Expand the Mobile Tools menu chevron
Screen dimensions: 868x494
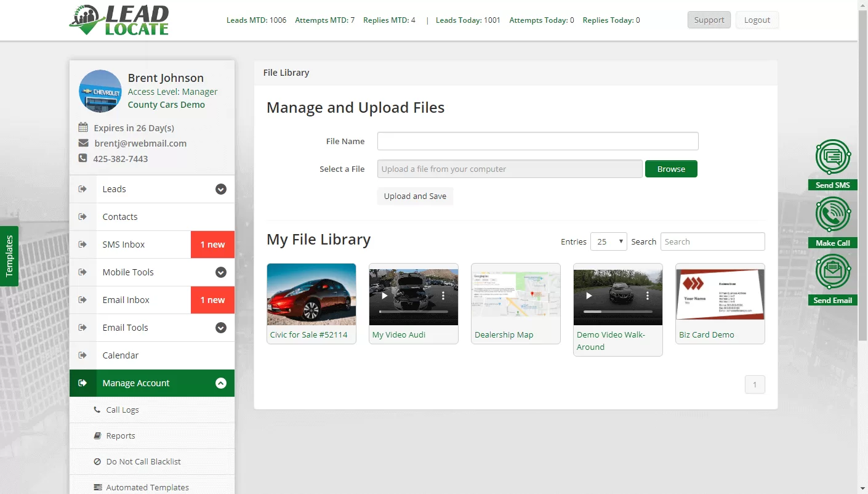pyautogui.click(x=221, y=272)
